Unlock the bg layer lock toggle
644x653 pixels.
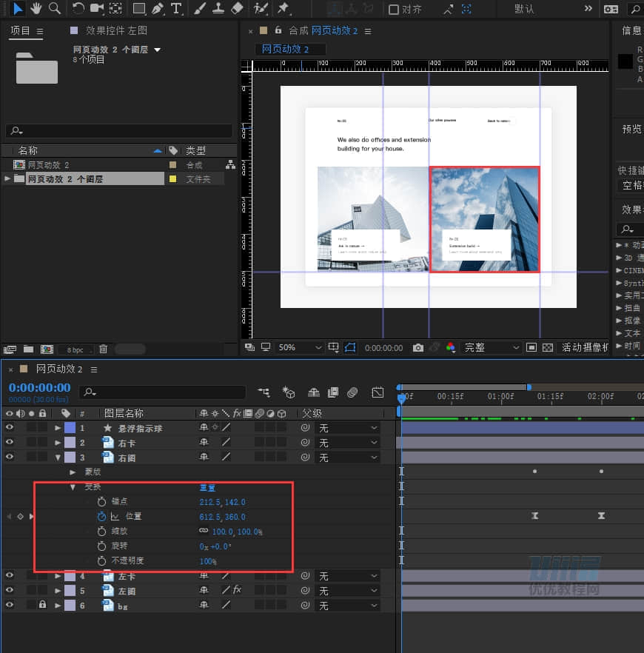[x=42, y=605]
